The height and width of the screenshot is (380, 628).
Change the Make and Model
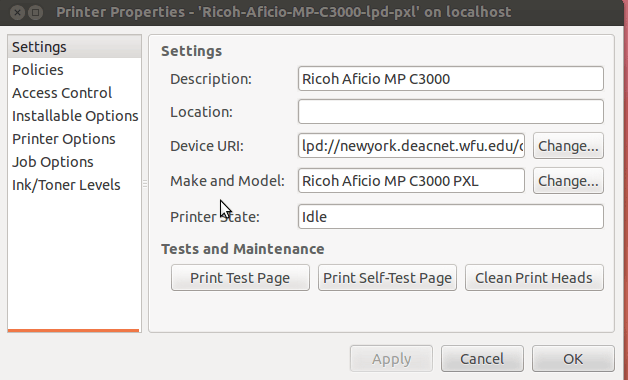coord(568,181)
